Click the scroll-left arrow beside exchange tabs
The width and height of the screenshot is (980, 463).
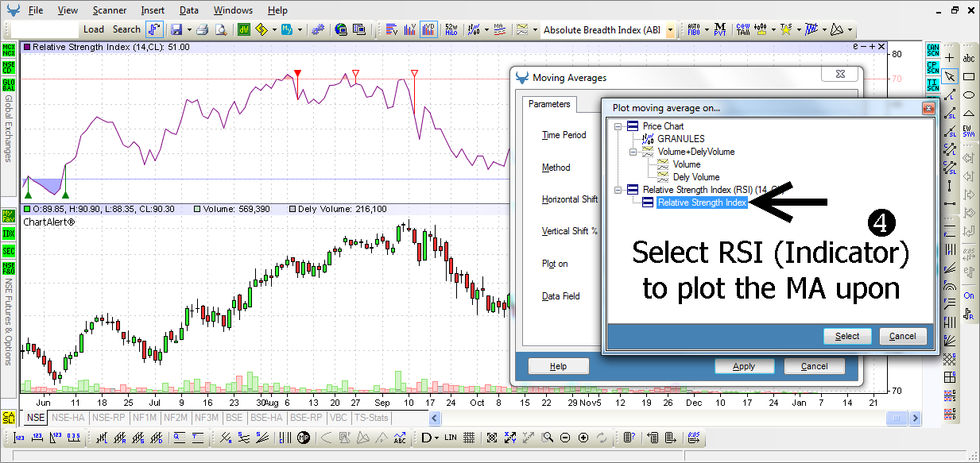[x=434, y=418]
